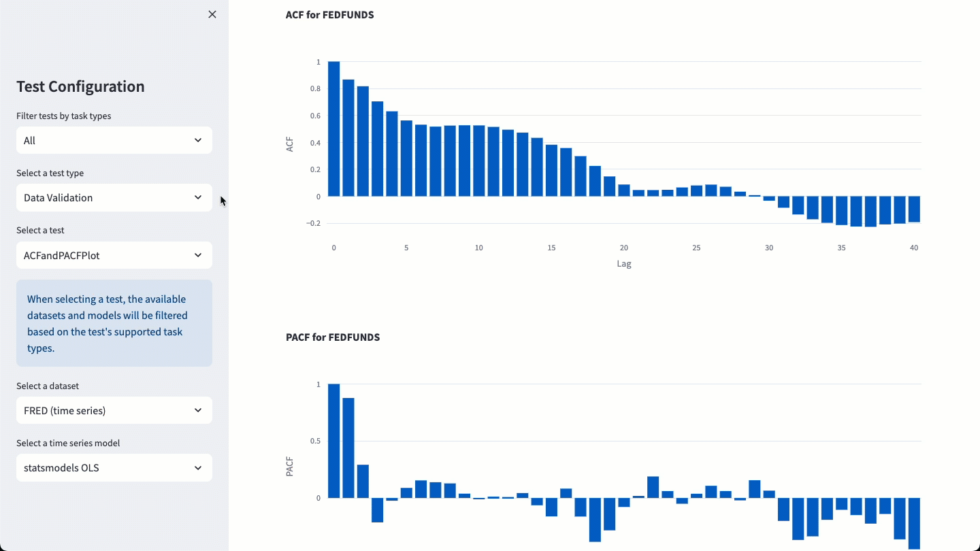Open the 'Select a test' dropdown
The height and width of the screenshot is (551, 980).
pyautogui.click(x=114, y=255)
